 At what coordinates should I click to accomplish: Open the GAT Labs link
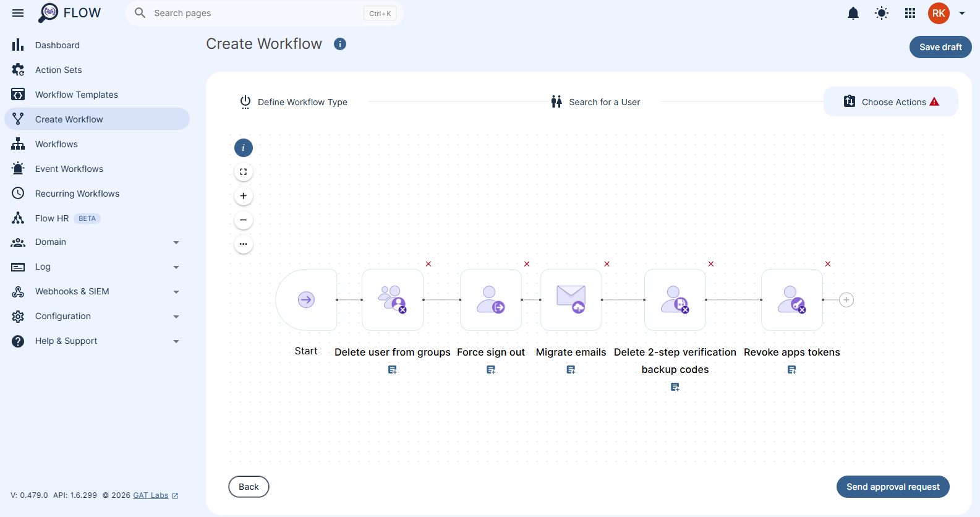(156, 495)
